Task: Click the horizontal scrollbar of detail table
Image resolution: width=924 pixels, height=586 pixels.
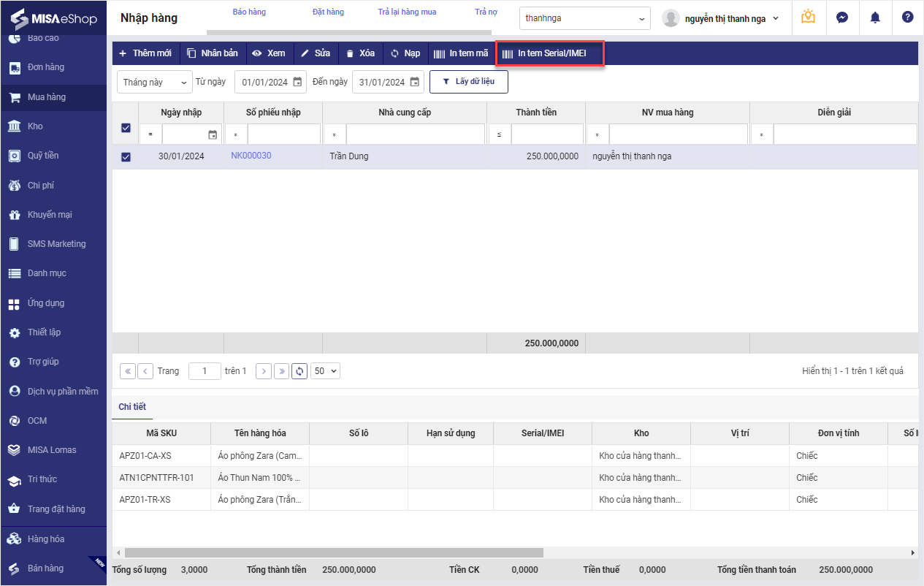Action: tap(334, 553)
